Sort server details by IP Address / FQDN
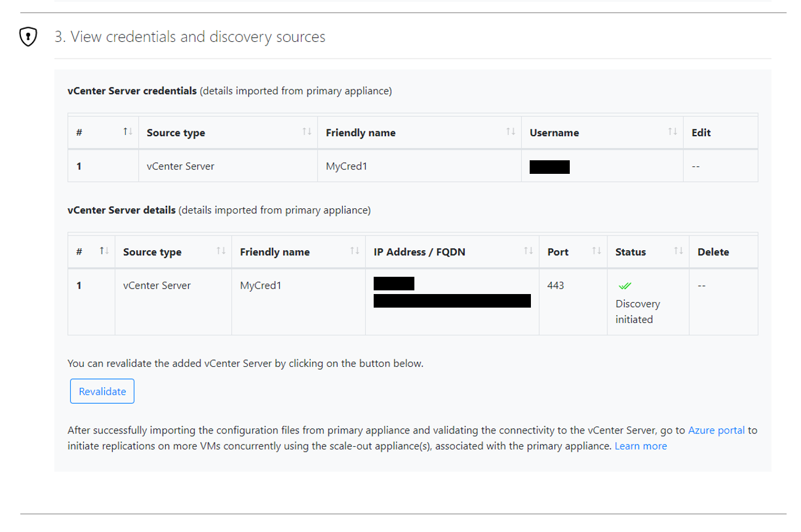This screenshot has width=801, height=532. pyautogui.click(x=528, y=251)
